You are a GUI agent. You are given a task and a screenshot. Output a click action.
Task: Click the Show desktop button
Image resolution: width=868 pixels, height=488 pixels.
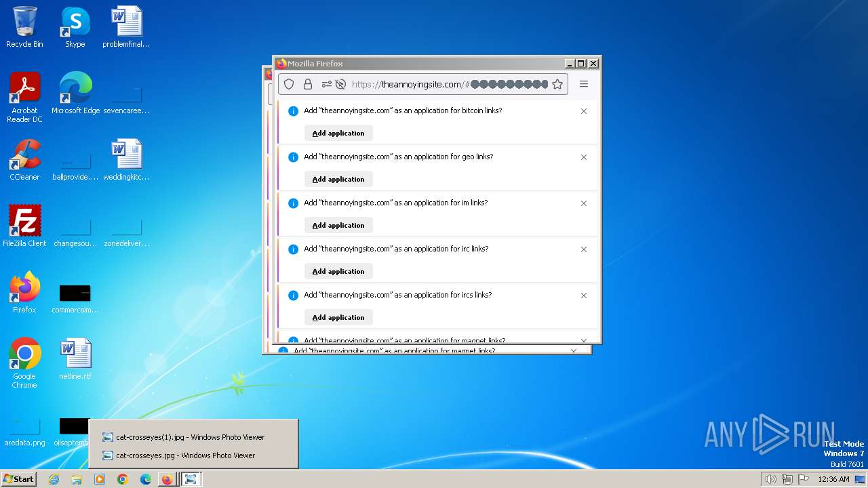tap(860, 479)
